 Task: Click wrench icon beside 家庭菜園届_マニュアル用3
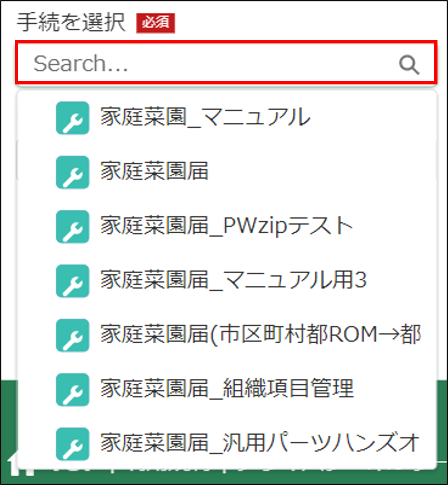73,281
